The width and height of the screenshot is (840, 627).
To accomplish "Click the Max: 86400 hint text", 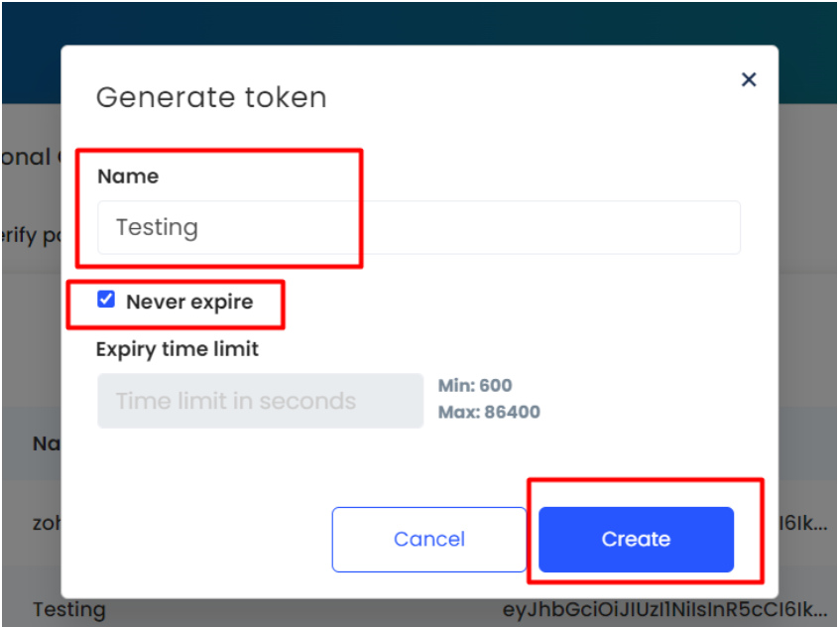I will 489,412.
